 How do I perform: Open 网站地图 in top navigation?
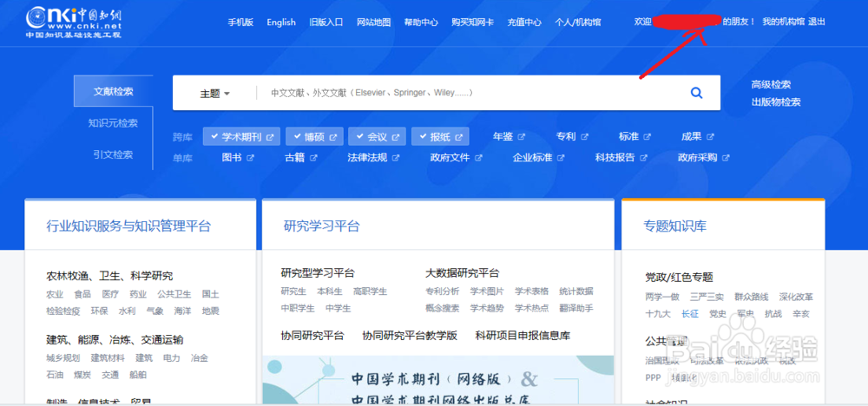click(x=373, y=23)
